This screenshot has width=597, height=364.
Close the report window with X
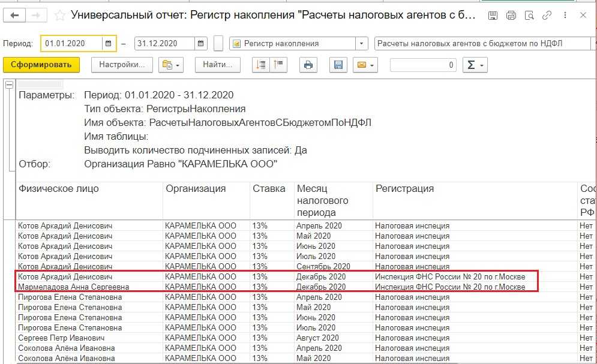pyautogui.click(x=583, y=15)
